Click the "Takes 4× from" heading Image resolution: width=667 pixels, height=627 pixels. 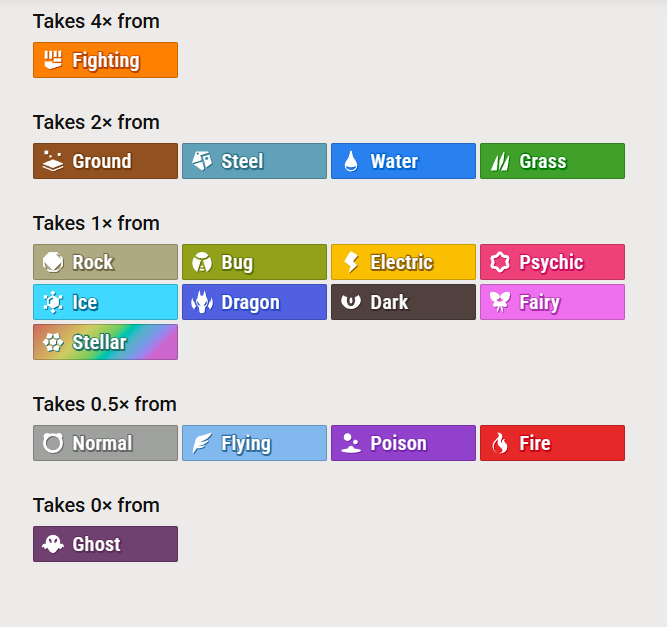pos(96,21)
